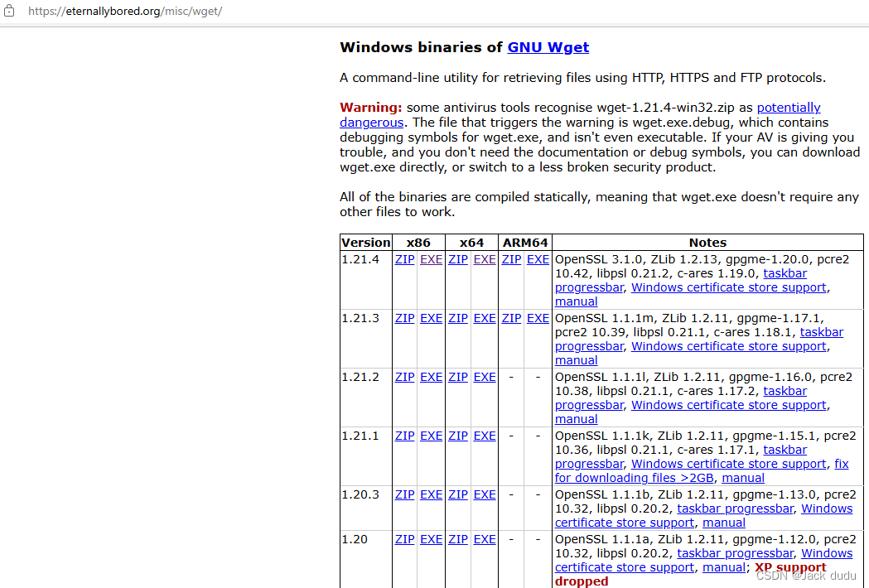Download x64 ZIP for version 1.21.4
The height and width of the screenshot is (588, 869).
(x=458, y=259)
